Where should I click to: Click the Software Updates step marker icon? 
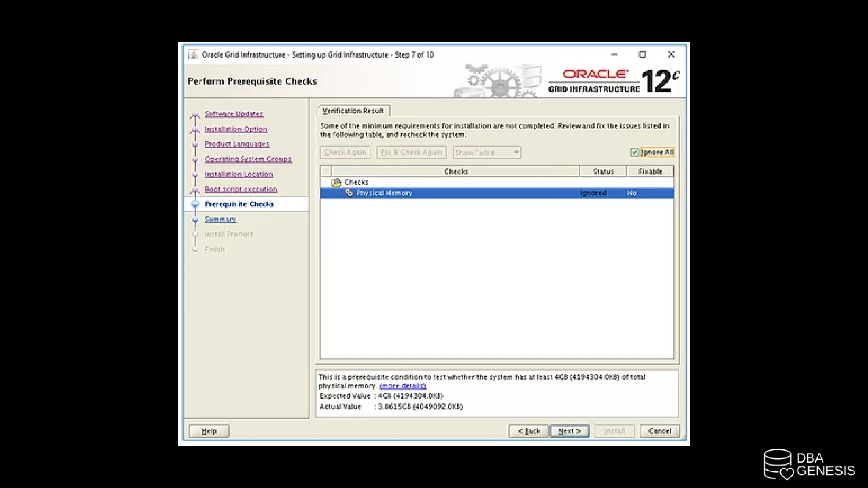click(x=195, y=115)
